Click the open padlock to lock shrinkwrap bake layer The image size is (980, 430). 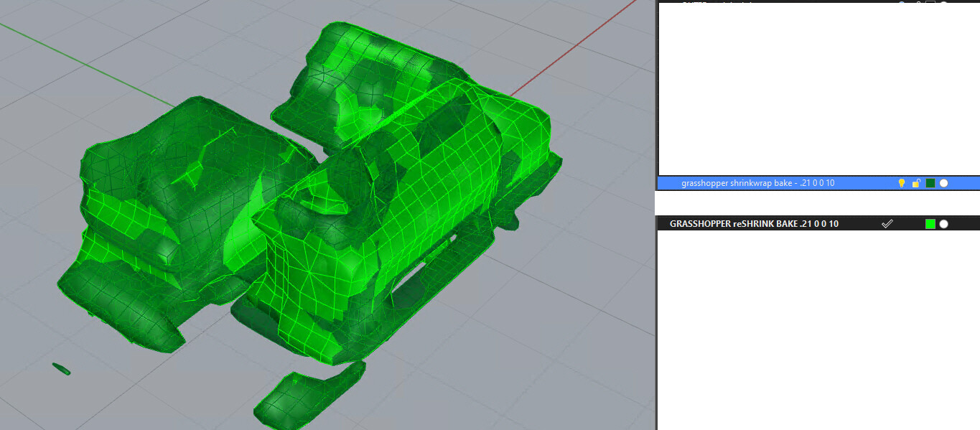coord(916,182)
